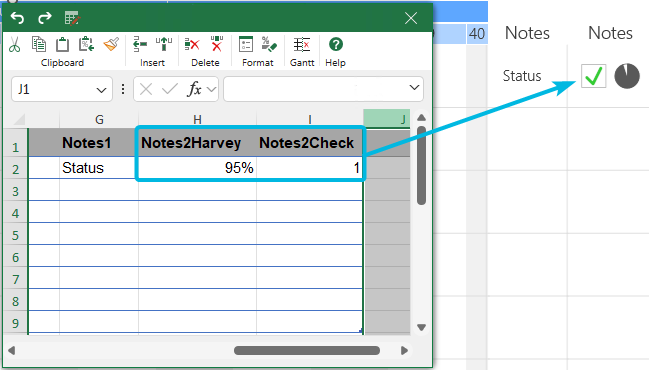The width and height of the screenshot is (649, 370).
Task: Click the Gantt label under the toolbar
Action: (x=302, y=62)
